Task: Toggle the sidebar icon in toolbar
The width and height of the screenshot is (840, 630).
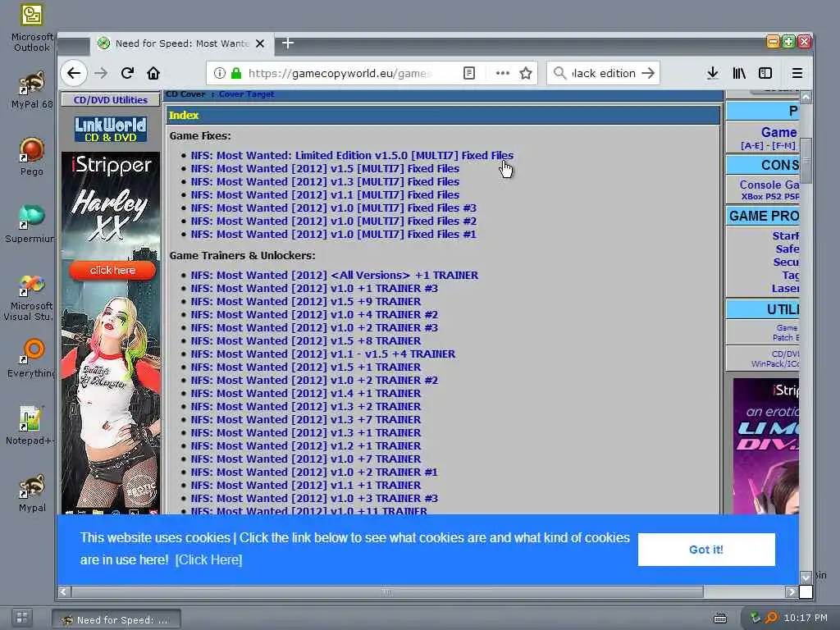Action: tap(765, 73)
